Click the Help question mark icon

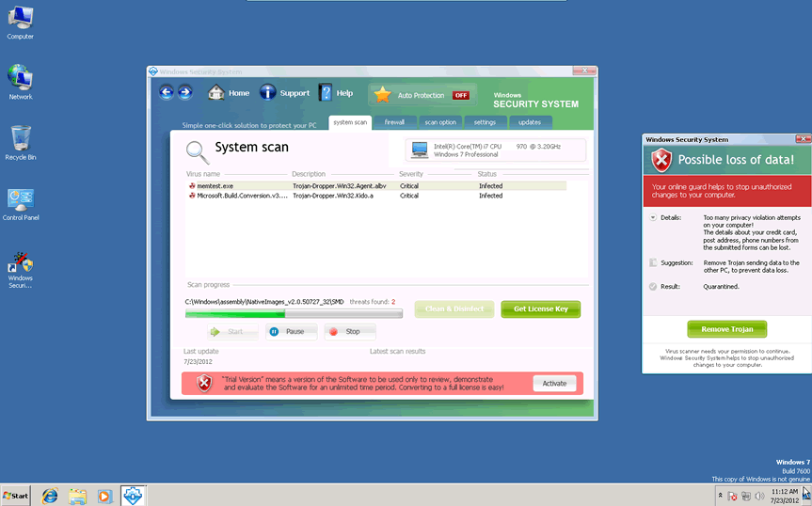tap(326, 92)
